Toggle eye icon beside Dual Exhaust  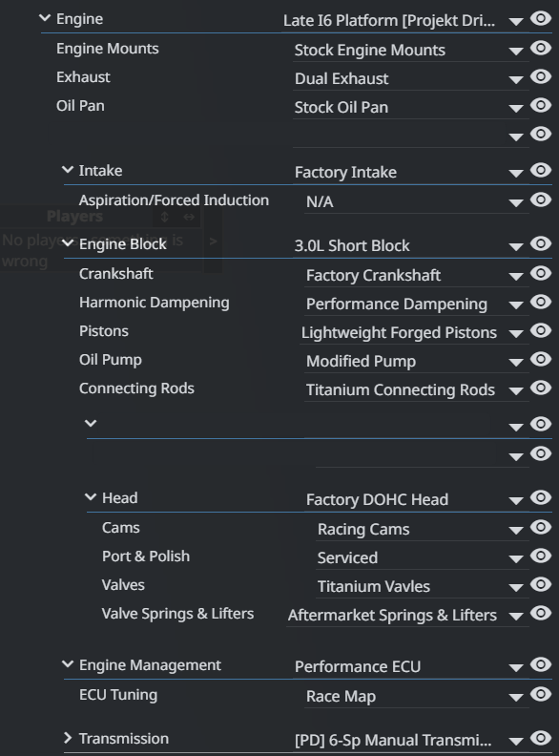pyautogui.click(x=541, y=76)
